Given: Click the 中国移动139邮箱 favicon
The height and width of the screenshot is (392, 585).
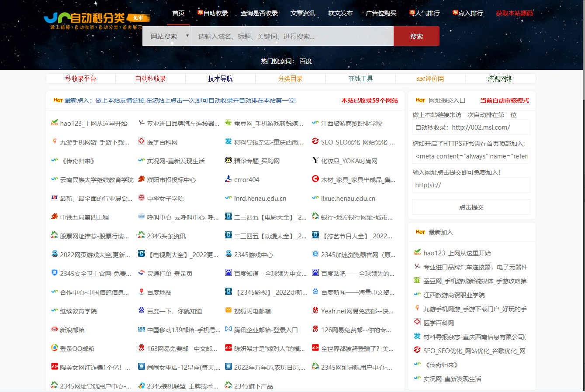Looking at the screenshot, I should (x=142, y=330).
